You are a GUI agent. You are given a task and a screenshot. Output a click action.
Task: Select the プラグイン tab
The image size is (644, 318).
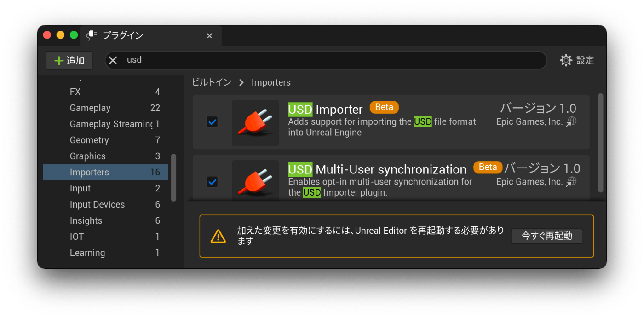(151, 35)
